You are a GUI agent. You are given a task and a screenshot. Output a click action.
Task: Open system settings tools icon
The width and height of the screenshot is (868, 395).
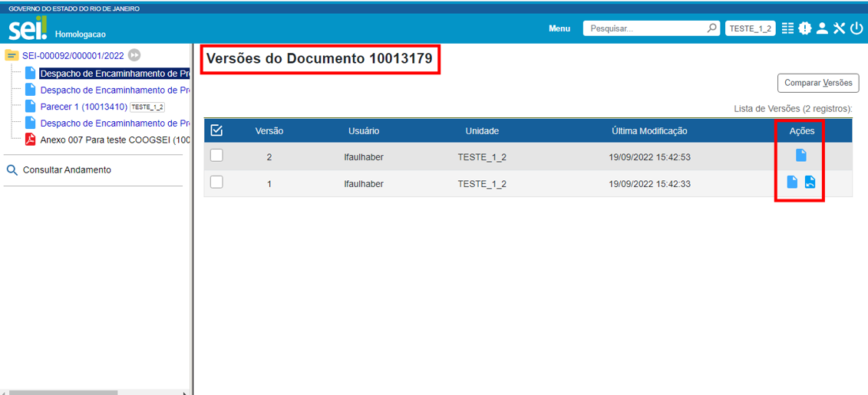click(x=839, y=28)
